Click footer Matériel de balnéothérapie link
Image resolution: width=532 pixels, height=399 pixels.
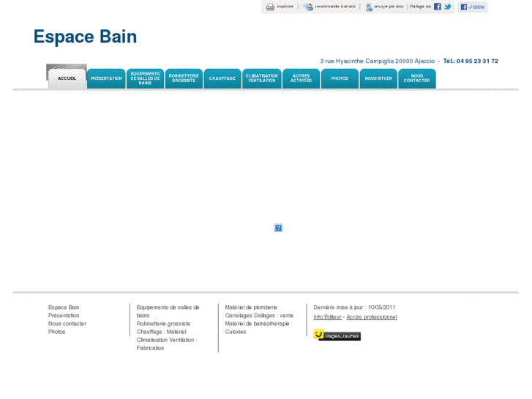[x=257, y=324]
